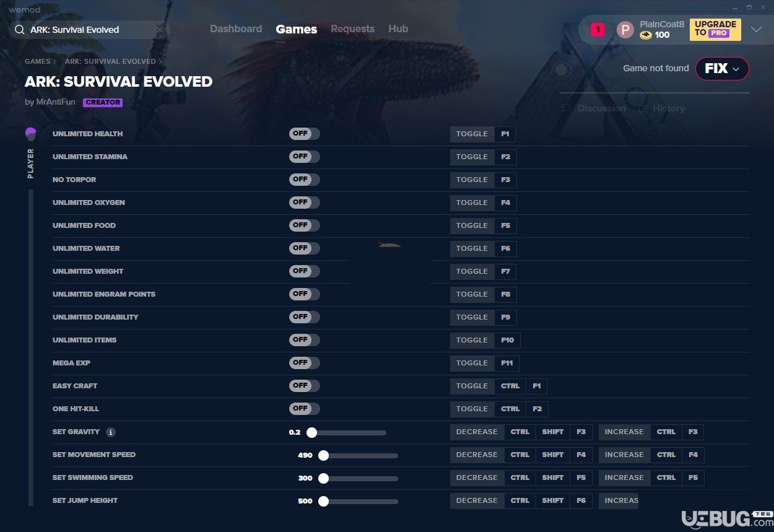Enable Mega Exp switch
Viewport: 774px width, 532px height.
(x=304, y=363)
